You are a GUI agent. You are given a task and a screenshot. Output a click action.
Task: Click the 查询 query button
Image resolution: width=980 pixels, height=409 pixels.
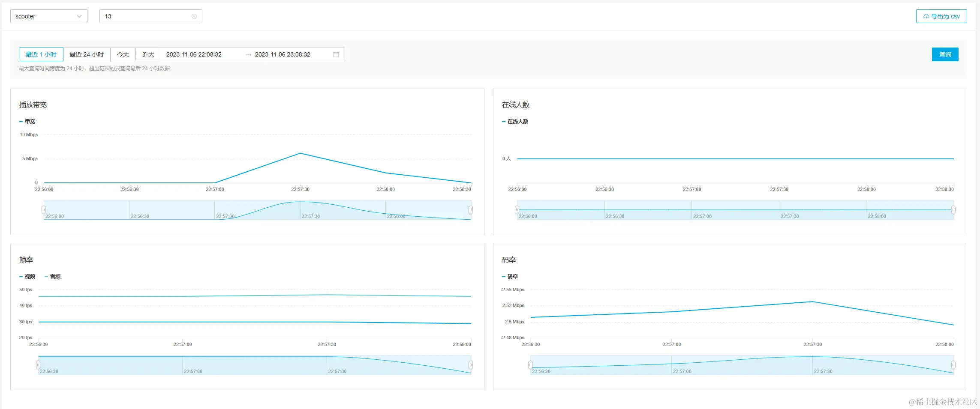click(945, 54)
